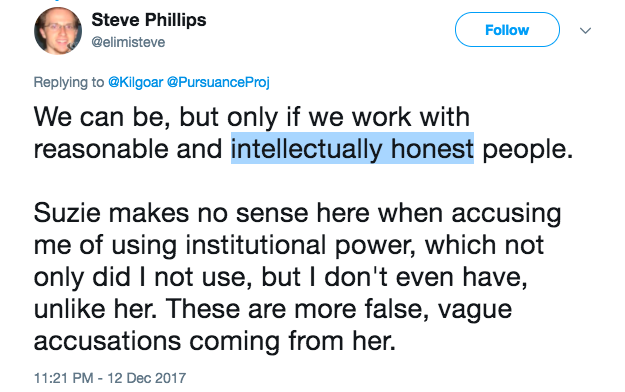Click the phrase 'unlike her'

pyautogui.click(x=95, y=309)
